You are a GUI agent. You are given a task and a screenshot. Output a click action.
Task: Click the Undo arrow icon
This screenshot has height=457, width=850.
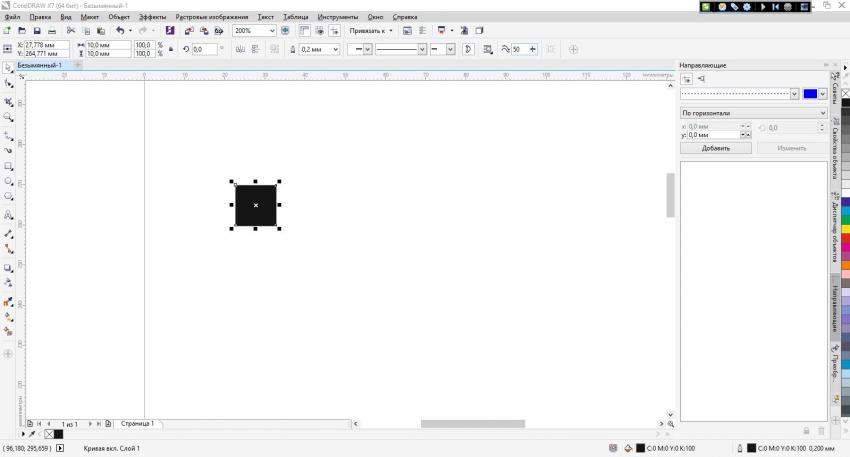tap(118, 31)
